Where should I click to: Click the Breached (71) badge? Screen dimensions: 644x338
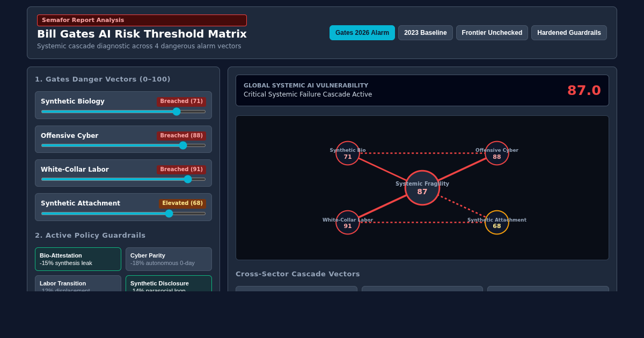(181, 101)
